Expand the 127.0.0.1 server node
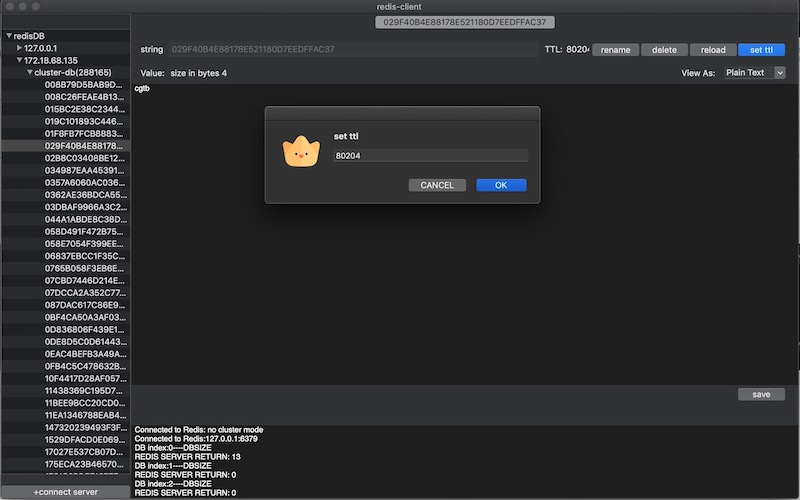This screenshot has width=800, height=500. click(x=19, y=48)
